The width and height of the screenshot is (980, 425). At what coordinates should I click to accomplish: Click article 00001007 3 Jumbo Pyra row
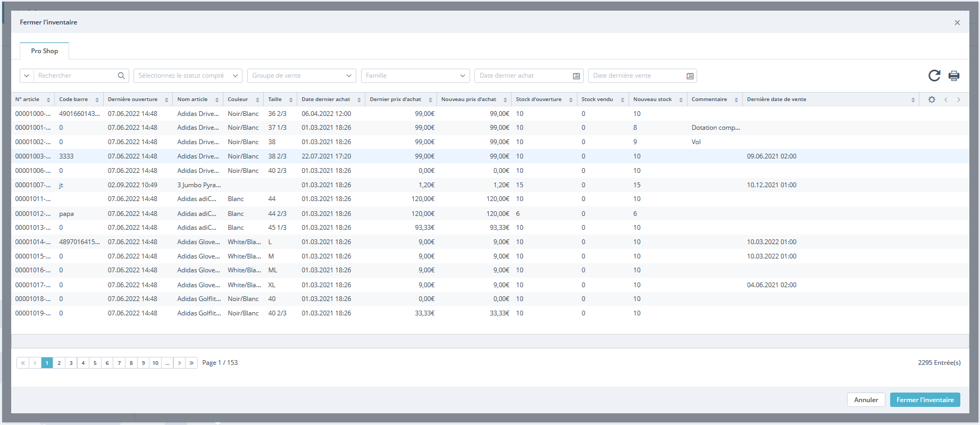[490, 185]
